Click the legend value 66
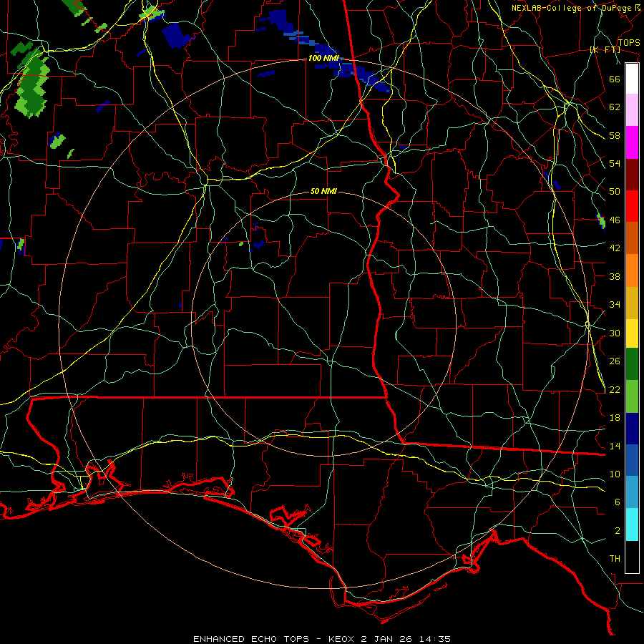This screenshot has height=644, width=644. click(615, 79)
